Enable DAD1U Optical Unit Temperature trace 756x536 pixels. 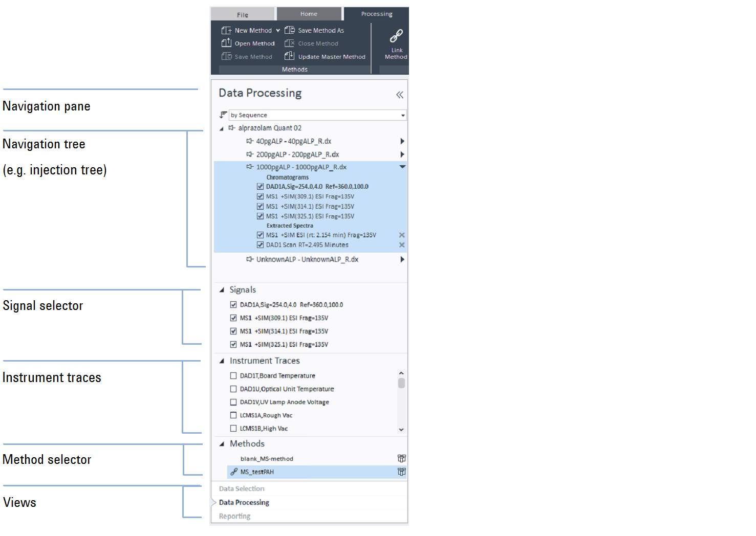233,389
